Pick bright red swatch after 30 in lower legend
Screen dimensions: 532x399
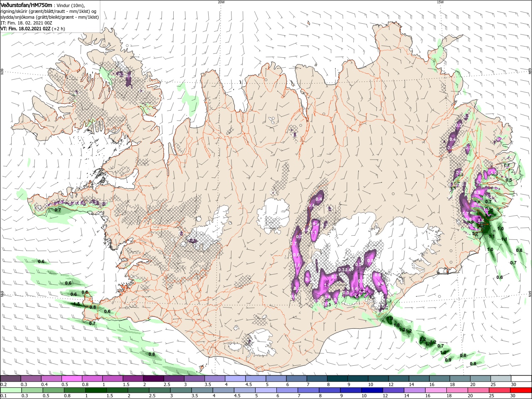(x=520, y=390)
